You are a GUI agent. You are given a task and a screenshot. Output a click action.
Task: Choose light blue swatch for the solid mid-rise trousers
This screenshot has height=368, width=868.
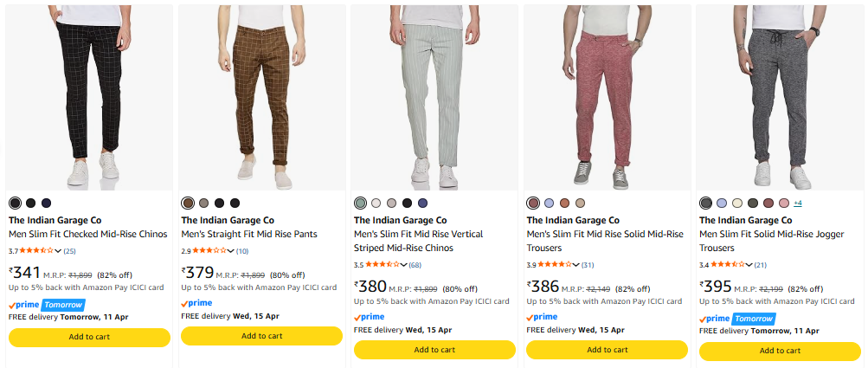coord(549,203)
